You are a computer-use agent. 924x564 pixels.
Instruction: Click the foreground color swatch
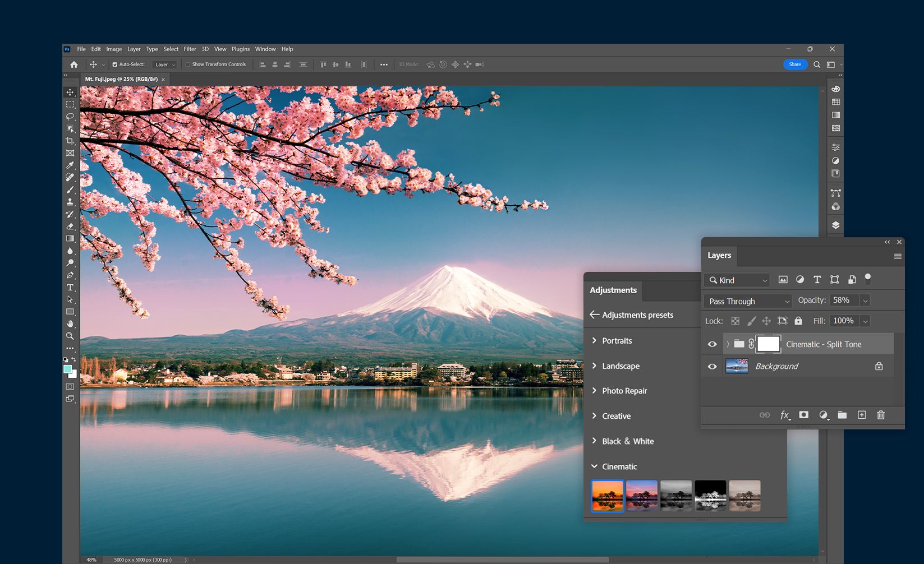(x=67, y=369)
